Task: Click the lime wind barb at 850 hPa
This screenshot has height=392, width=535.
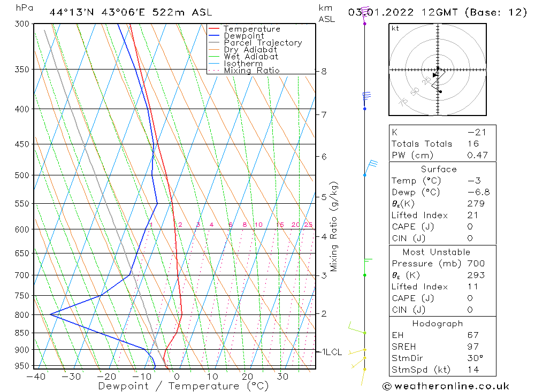Action: point(357,328)
